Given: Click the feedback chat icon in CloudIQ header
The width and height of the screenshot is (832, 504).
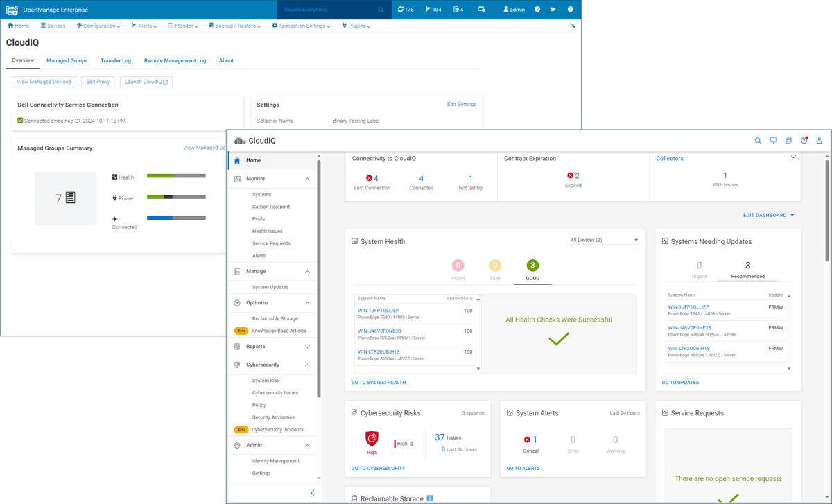Looking at the screenshot, I should coord(773,140).
